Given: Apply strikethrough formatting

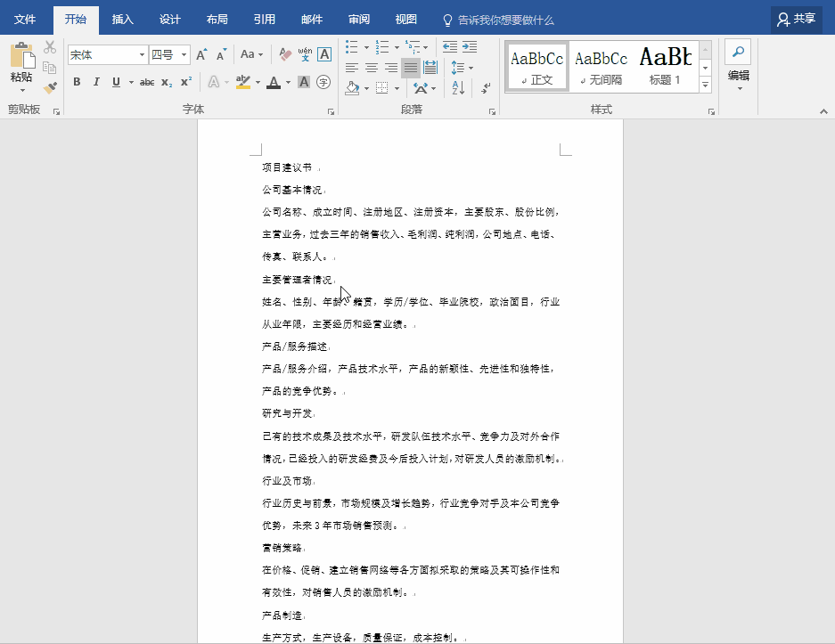Looking at the screenshot, I should pyautogui.click(x=148, y=82).
